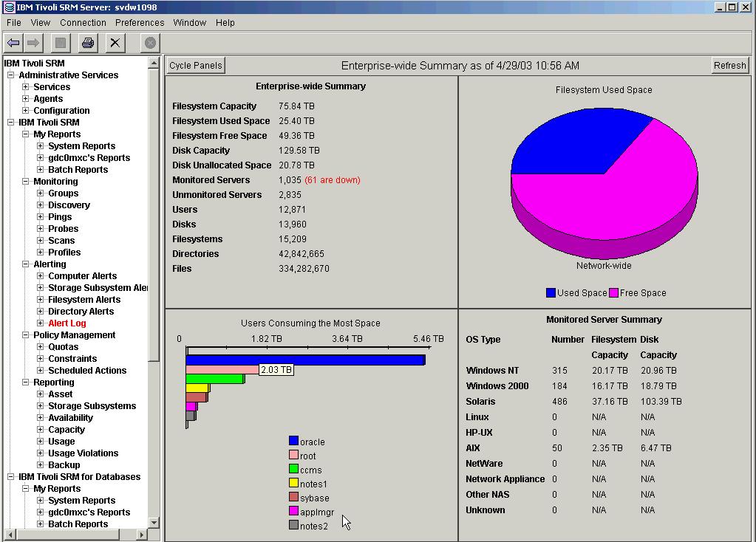
Task: Click the green ccms legend swatch
Action: tap(293, 469)
